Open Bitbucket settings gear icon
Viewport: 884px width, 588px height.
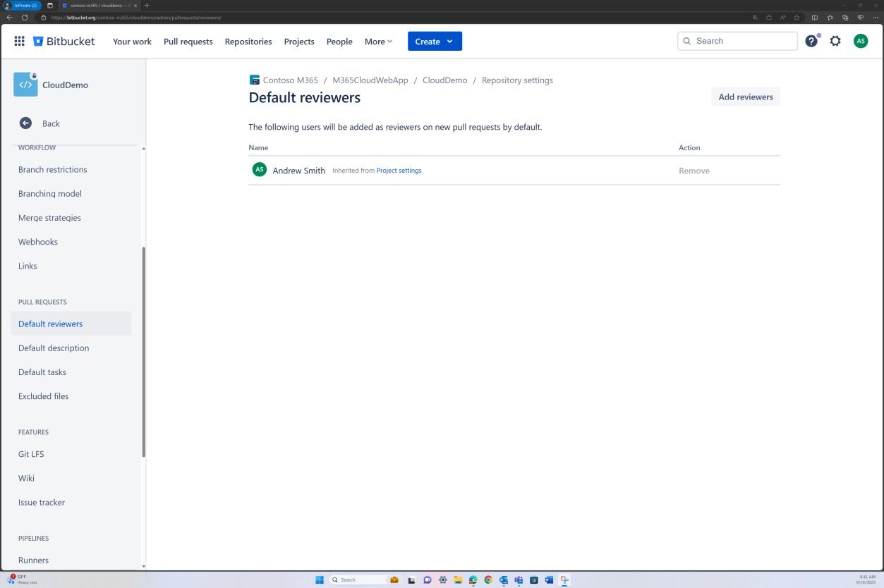coord(835,41)
